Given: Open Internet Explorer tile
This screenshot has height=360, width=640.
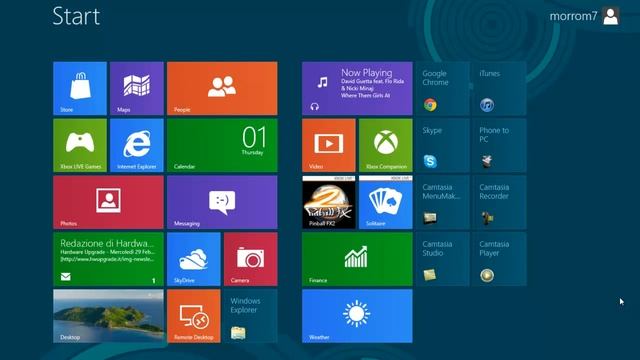Looking at the screenshot, I should (x=137, y=145).
